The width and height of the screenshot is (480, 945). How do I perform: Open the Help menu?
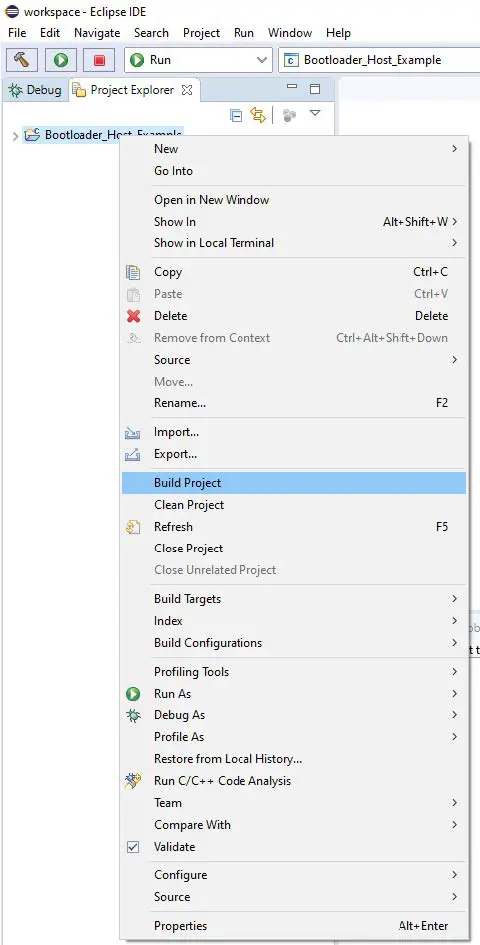pos(338,33)
